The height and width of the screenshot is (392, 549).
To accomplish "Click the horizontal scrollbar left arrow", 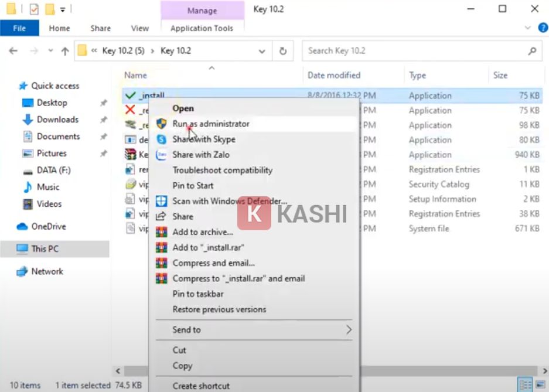I will tap(117, 371).
